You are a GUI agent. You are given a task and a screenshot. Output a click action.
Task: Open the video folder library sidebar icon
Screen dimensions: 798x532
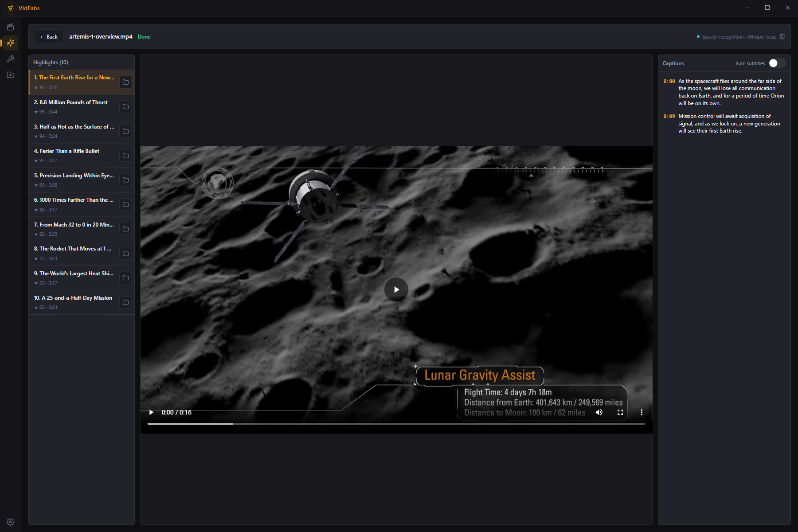(11, 75)
